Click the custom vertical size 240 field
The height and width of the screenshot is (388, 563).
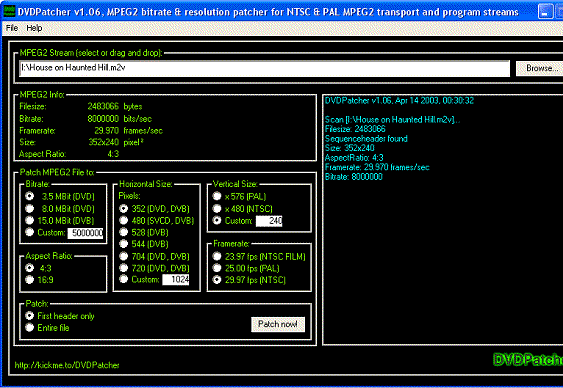(x=269, y=221)
